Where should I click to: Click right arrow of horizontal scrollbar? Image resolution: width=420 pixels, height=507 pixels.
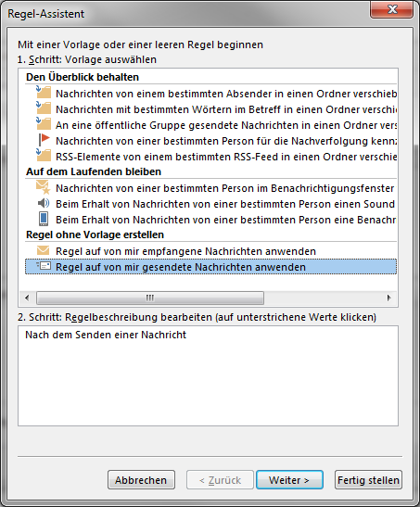pos(389,298)
